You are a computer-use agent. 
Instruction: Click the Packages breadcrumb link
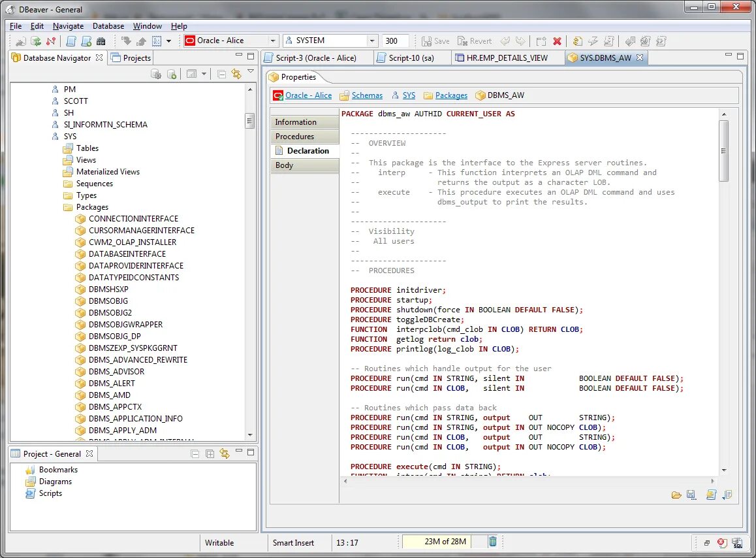point(451,95)
